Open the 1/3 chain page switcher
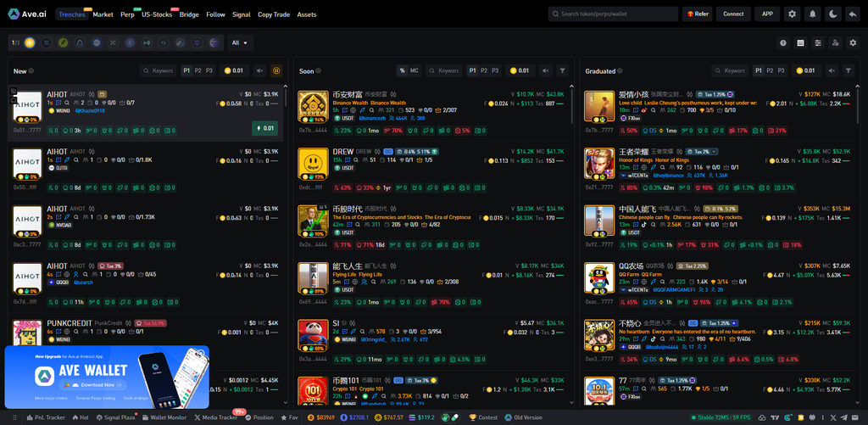Image resolution: width=868 pixels, height=425 pixels. click(x=15, y=42)
